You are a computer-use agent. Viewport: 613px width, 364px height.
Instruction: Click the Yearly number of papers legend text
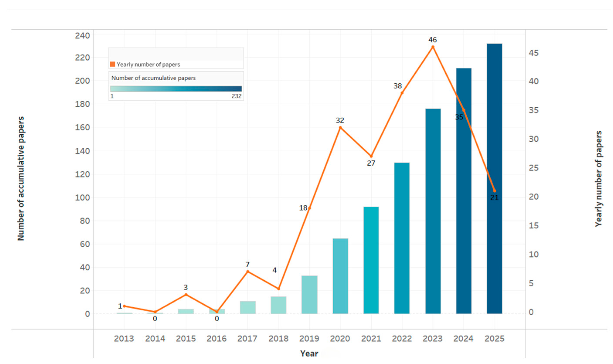coord(148,64)
